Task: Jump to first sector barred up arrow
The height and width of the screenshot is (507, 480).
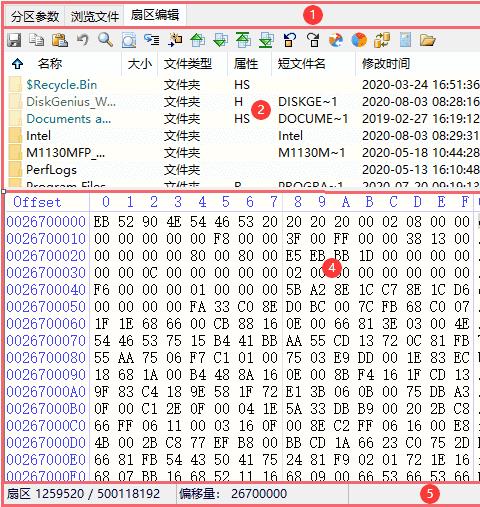Action: pos(243,40)
